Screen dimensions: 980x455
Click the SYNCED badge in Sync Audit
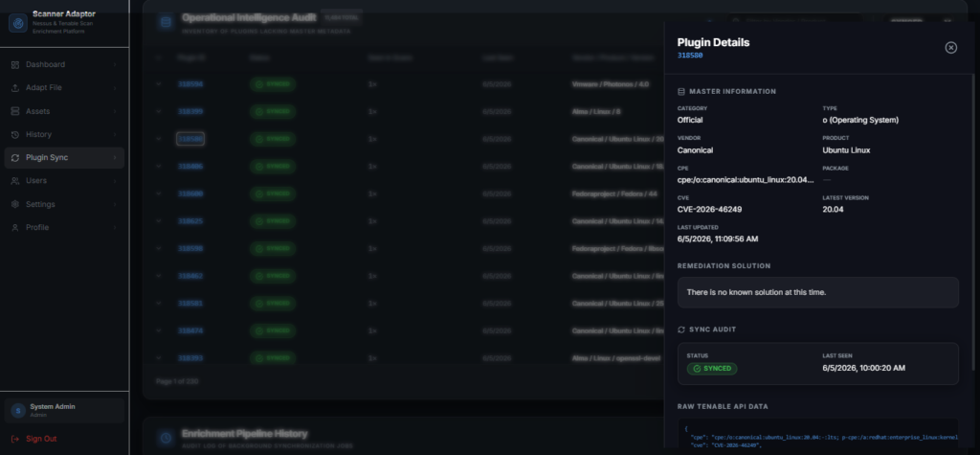(x=712, y=369)
